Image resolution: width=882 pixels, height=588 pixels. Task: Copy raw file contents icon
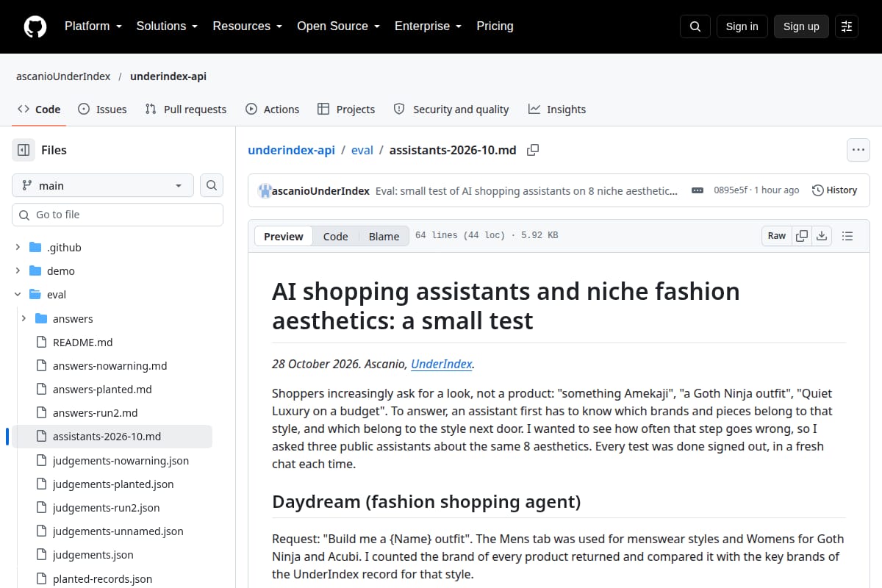click(802, 236)
